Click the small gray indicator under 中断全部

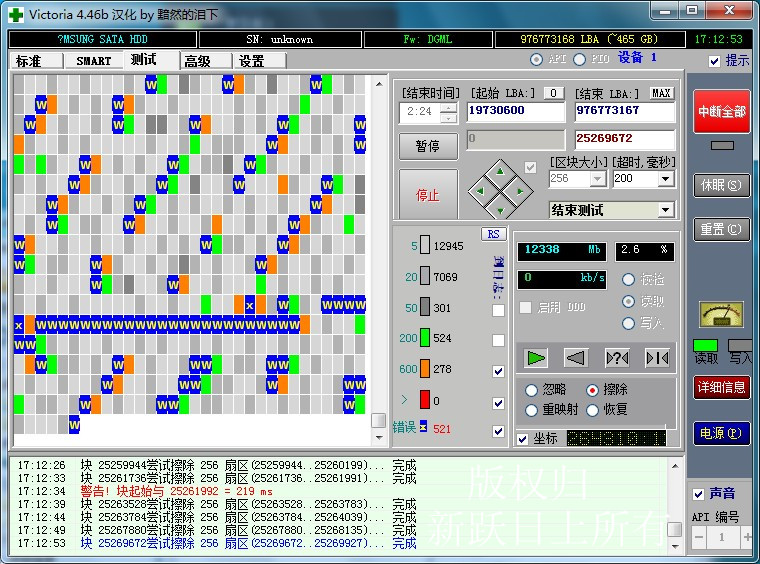722,145
